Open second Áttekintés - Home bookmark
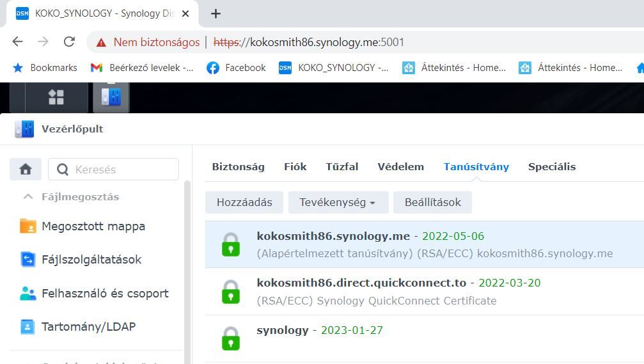 click(570, 68)
